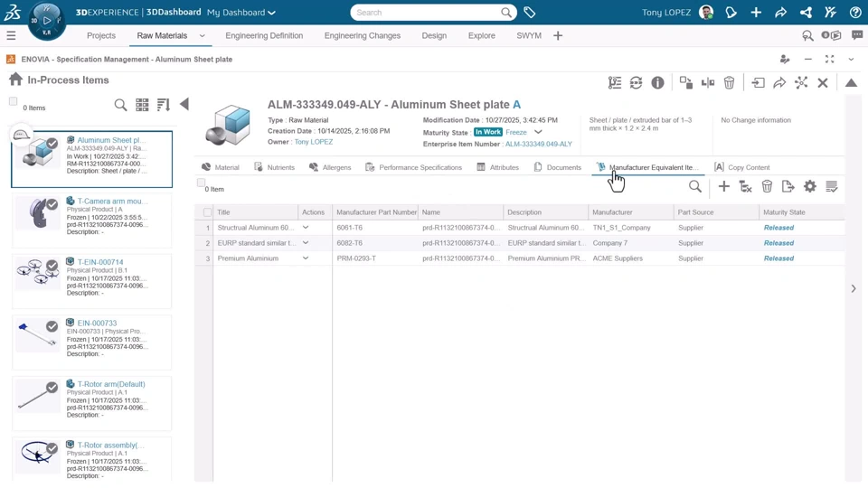Expand widget options chevron at top right
This screenshot has height=488, width=868.
[x=851, y=60]
